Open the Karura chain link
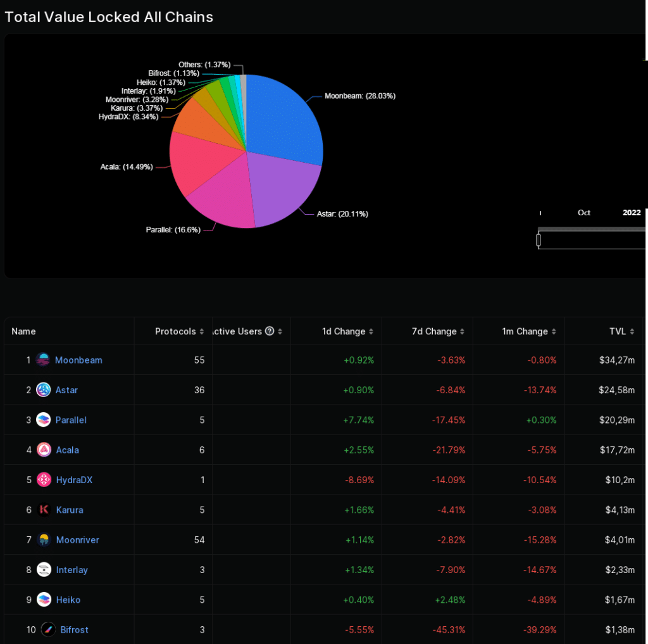The width and height of the screenshot is (648, 644). (x=70, y=510)
